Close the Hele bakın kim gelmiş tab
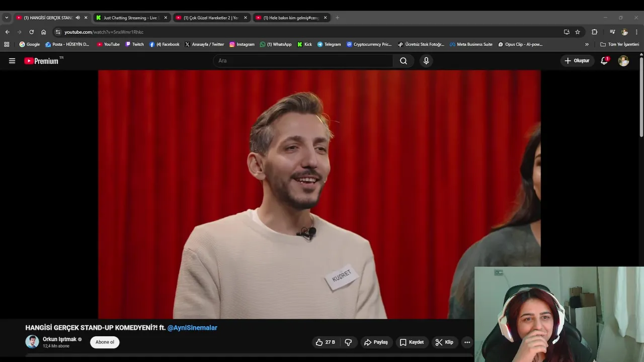Viewport: 644px width, 362px height. coord(326,18)
